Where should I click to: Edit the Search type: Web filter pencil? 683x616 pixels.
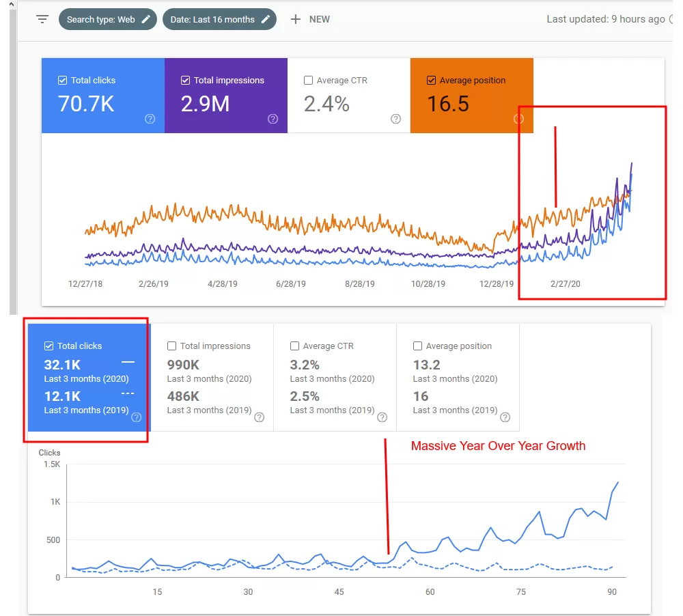146,19
